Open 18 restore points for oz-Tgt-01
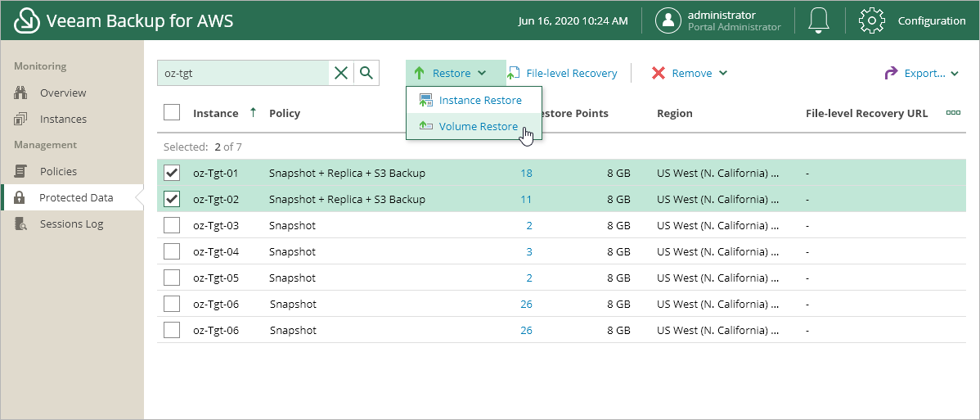This screenshot has height=420, width=980. pos(526,173)
